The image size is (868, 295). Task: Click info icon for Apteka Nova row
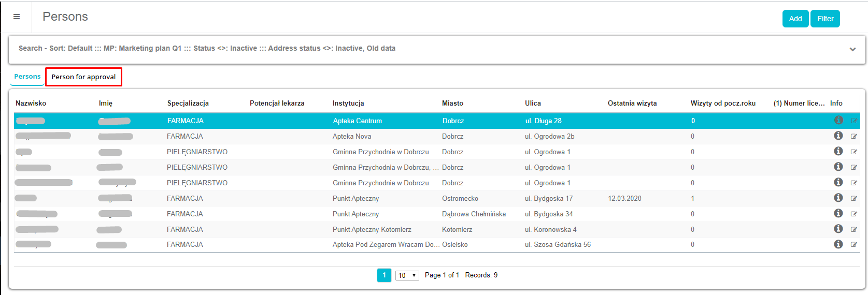point(838,136)
